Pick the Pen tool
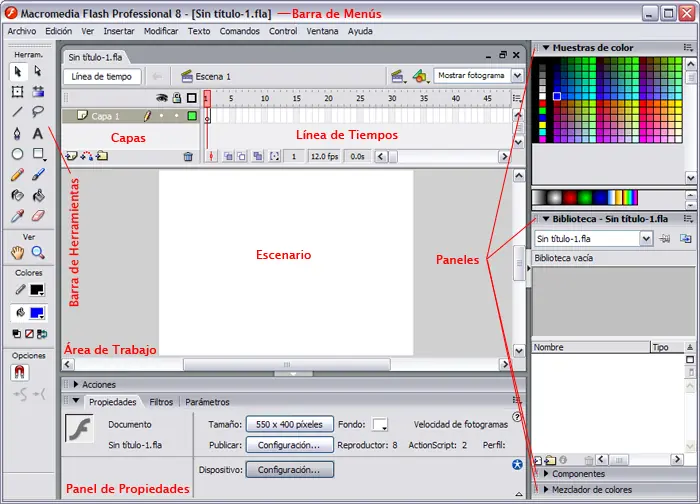The height and width of the screenshot is (504, 700). [x=17, y=133]
